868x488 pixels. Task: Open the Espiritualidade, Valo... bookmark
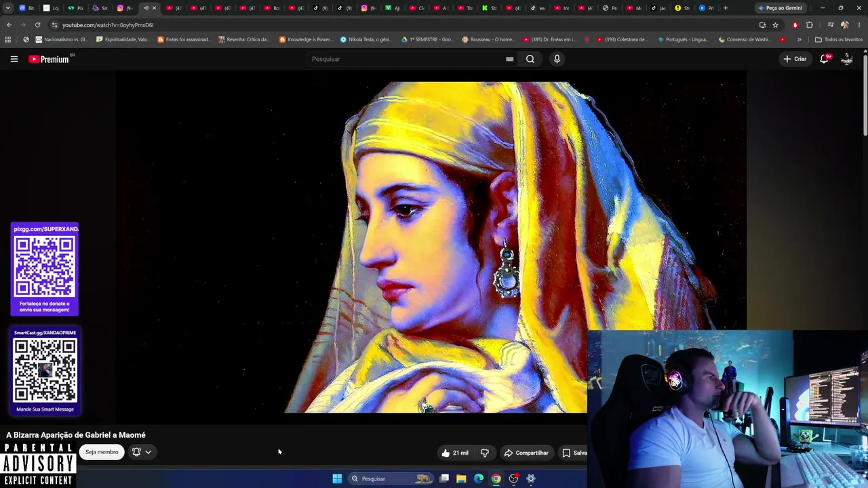pos(123,39)
